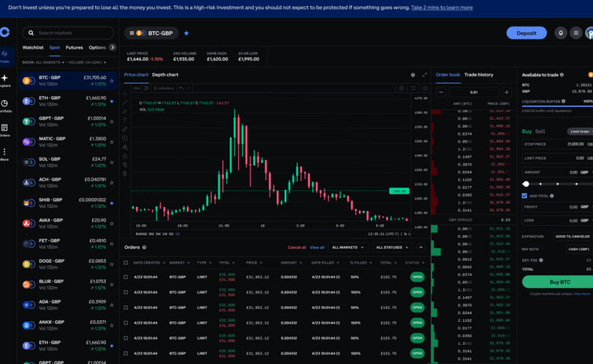593x364 pixels.
Task: Open the chart settings gear
Action: coord(401,88)
